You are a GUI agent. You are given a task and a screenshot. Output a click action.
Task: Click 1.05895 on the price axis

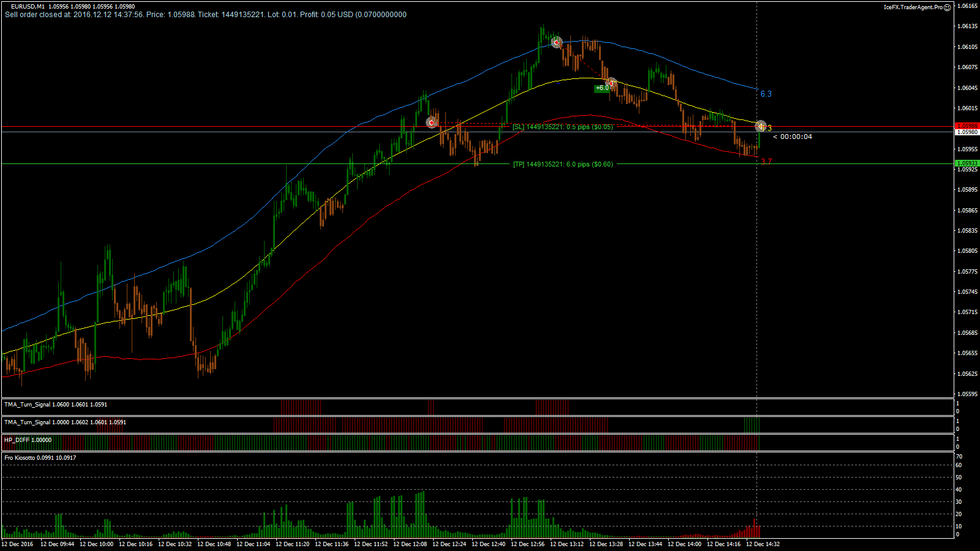tap(968, 190)
